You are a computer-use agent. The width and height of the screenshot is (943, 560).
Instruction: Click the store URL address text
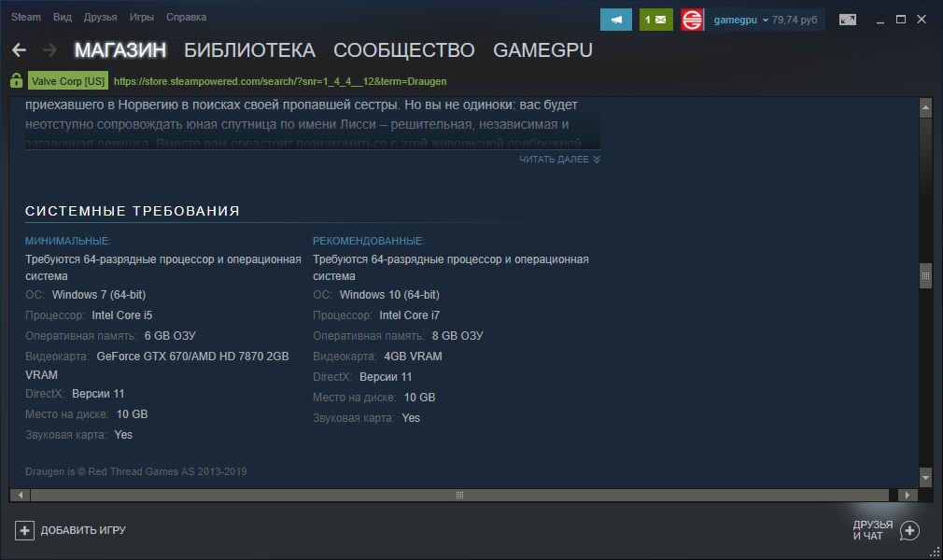click(280, 81)
